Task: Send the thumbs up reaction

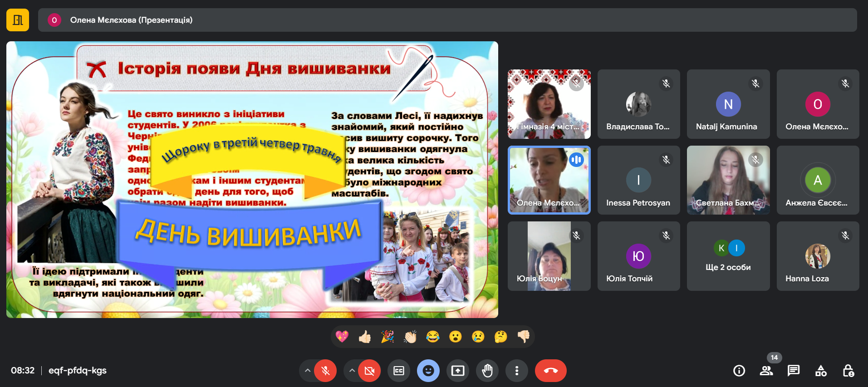Action: pos(364,337)
